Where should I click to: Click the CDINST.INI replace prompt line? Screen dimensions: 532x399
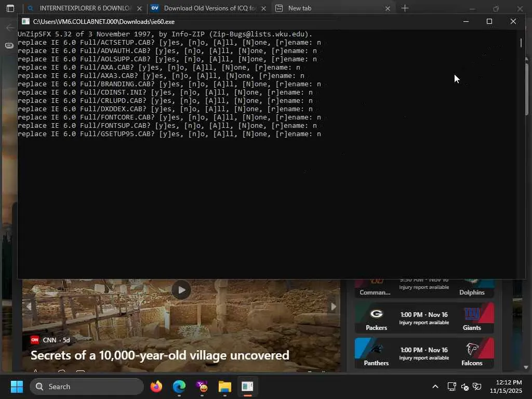(165, 92)
